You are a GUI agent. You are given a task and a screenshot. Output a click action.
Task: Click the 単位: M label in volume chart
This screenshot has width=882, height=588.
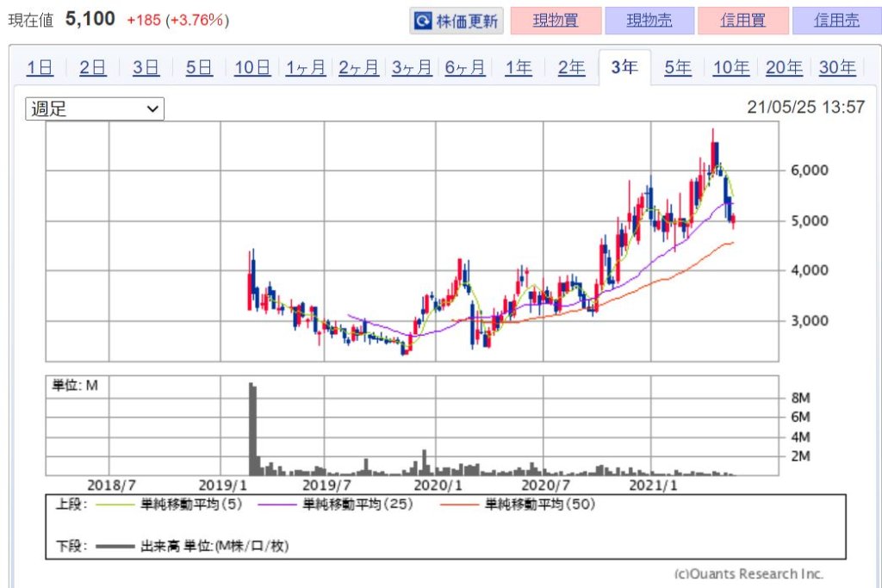(75, 386)
